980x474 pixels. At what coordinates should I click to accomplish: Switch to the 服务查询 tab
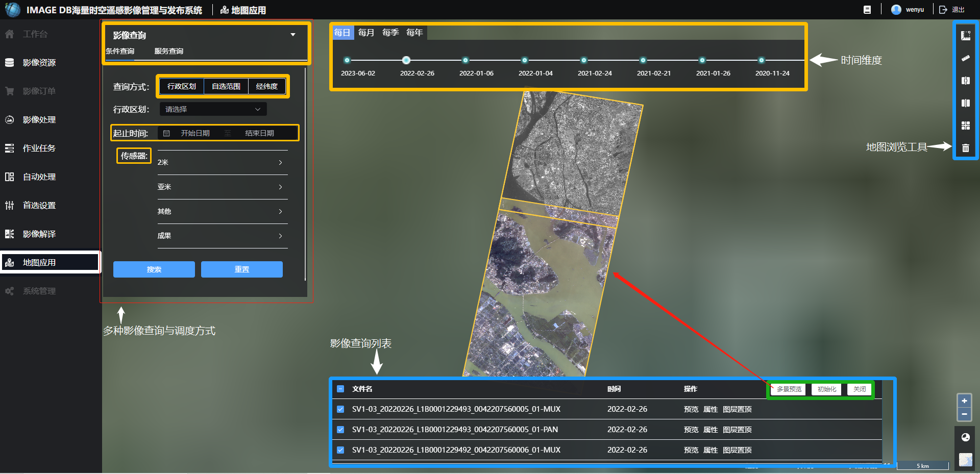pos(168,51)
